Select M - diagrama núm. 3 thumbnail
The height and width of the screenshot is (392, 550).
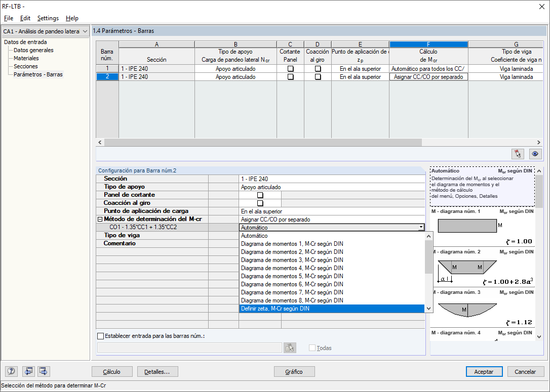click(x=482, y=308)
